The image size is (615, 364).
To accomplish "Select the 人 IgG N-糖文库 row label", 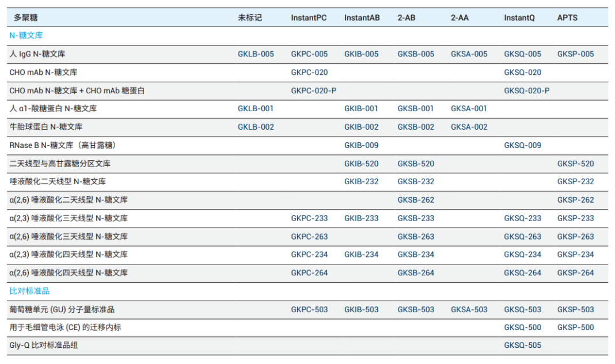I will click(x=37, y=54).
